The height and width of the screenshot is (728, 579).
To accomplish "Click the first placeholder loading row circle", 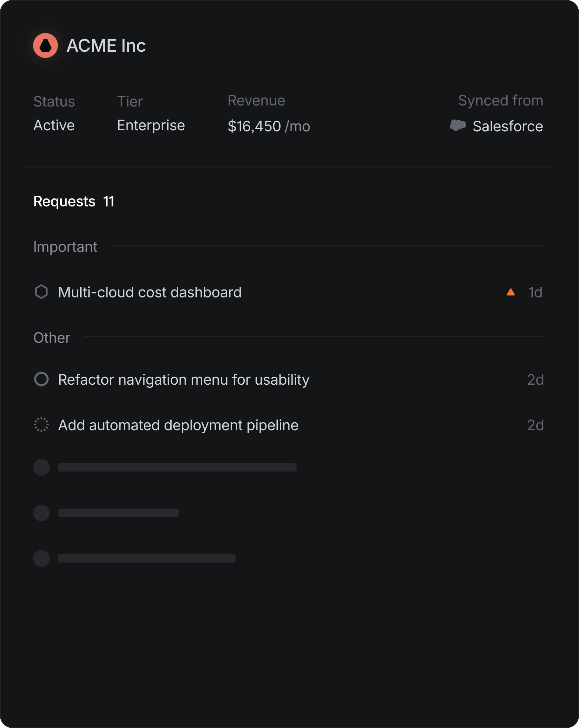I will point(41,467).
